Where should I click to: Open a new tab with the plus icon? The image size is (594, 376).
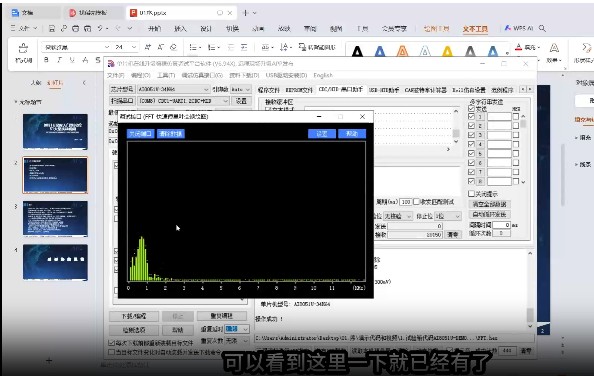tap(245, 13)
